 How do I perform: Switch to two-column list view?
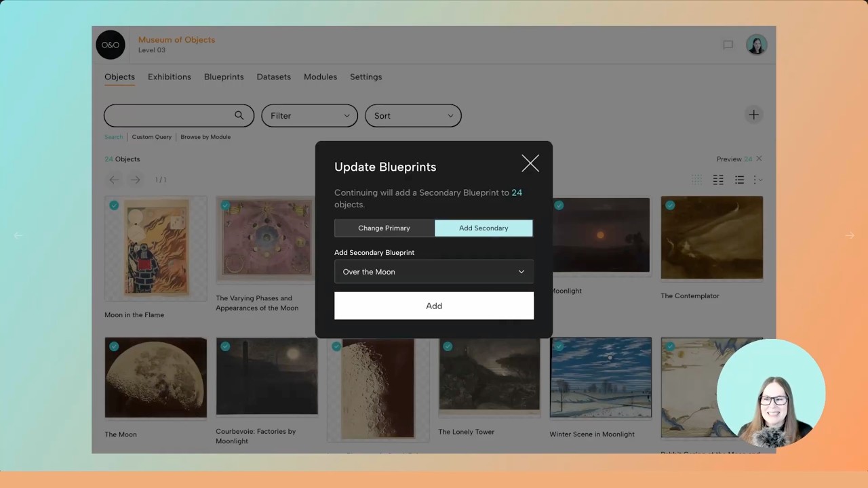coord(718,180)
